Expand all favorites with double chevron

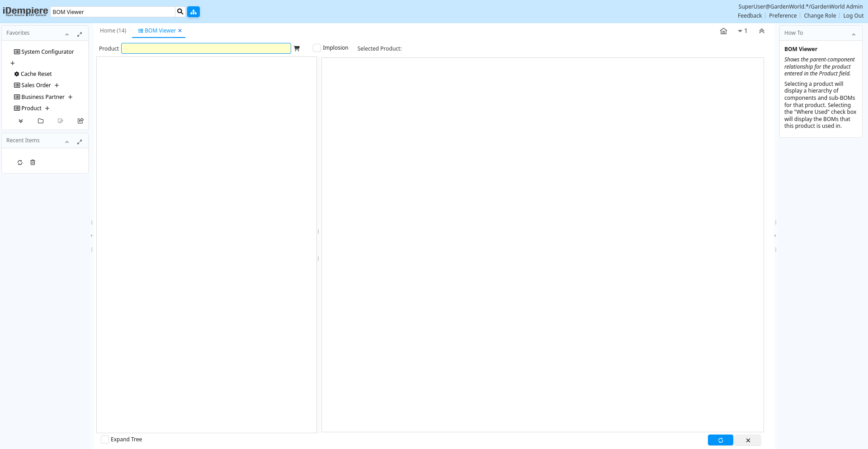(x=21, y=121)
